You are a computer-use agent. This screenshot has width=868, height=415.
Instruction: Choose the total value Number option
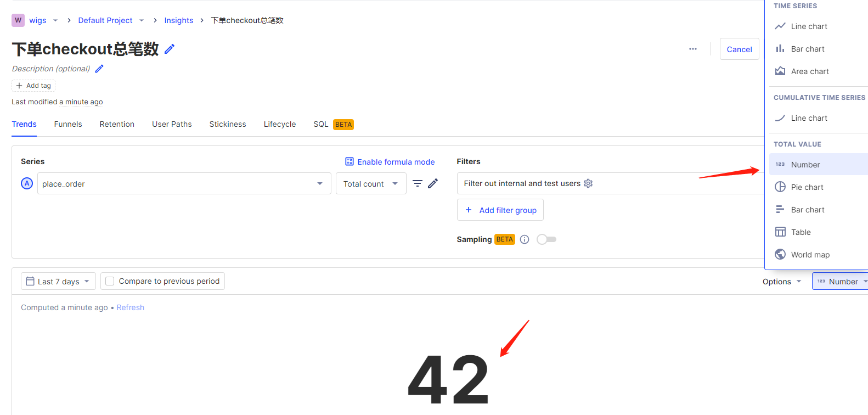coord(819,165)
